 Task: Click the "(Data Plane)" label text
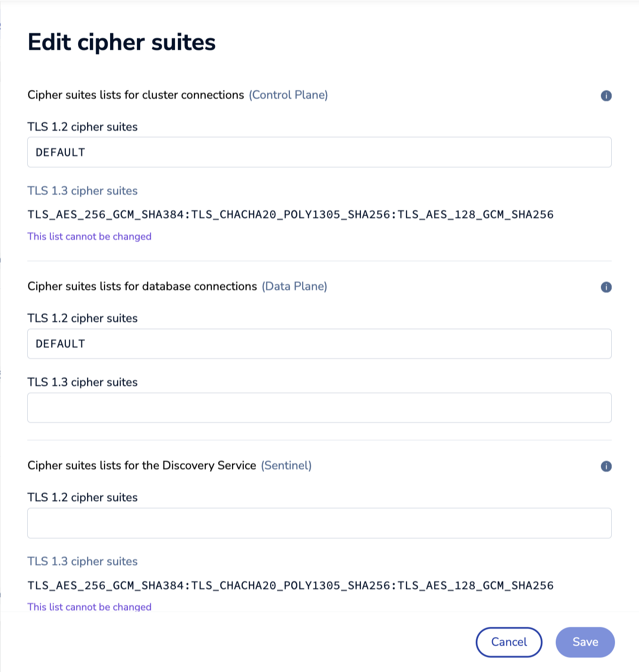pos(294,286)
